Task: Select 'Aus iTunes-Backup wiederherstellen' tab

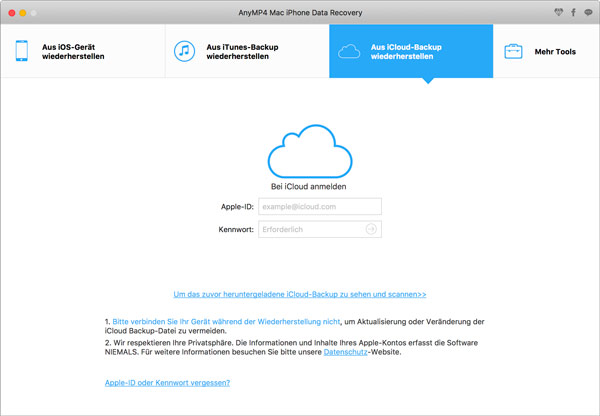Action: (244, 52)
